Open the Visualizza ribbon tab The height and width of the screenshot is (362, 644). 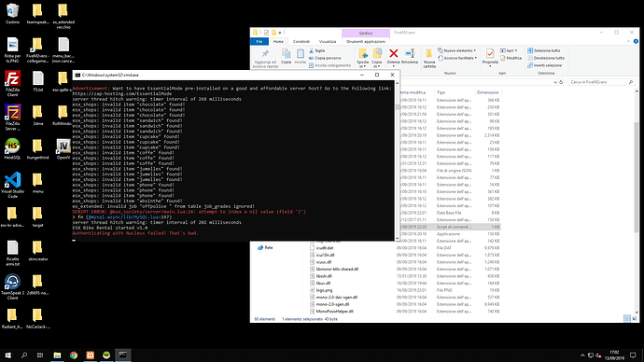coord(328,41)
